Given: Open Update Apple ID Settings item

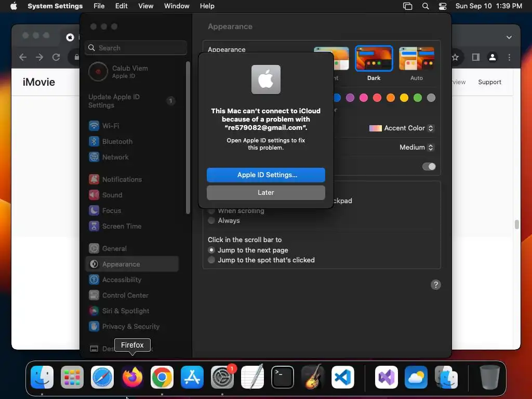Looking at the screenshot, I should pos(132,101).
